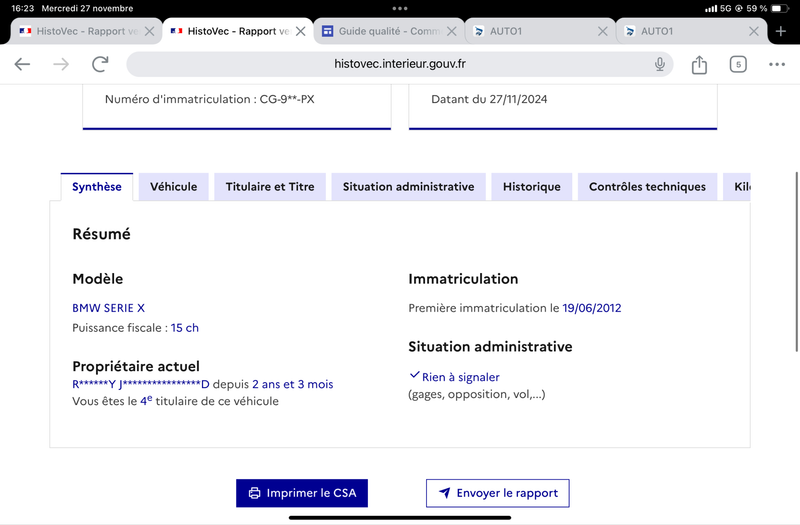Go back to the previous page
The height and width of the screenshot is (525, 800).
(x=22, y=64)
